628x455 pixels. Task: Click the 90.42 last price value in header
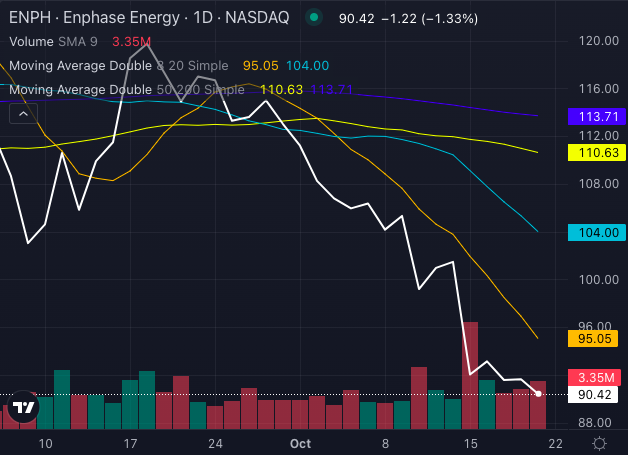357,18
